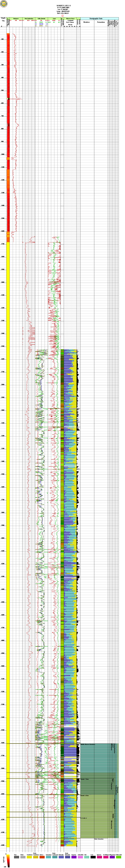Click the 6000 depth label
Screen dimensions: 125x868
coord(3,794)
